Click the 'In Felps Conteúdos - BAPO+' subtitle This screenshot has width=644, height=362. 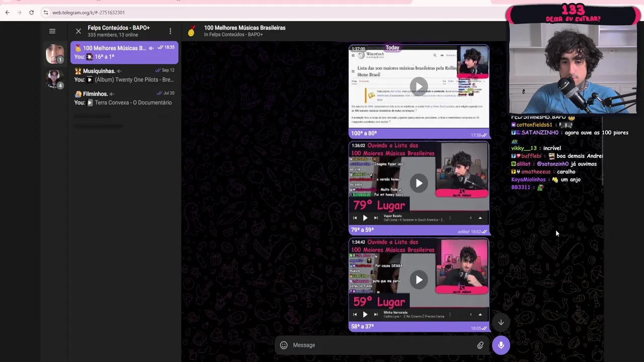coord(233,35)
